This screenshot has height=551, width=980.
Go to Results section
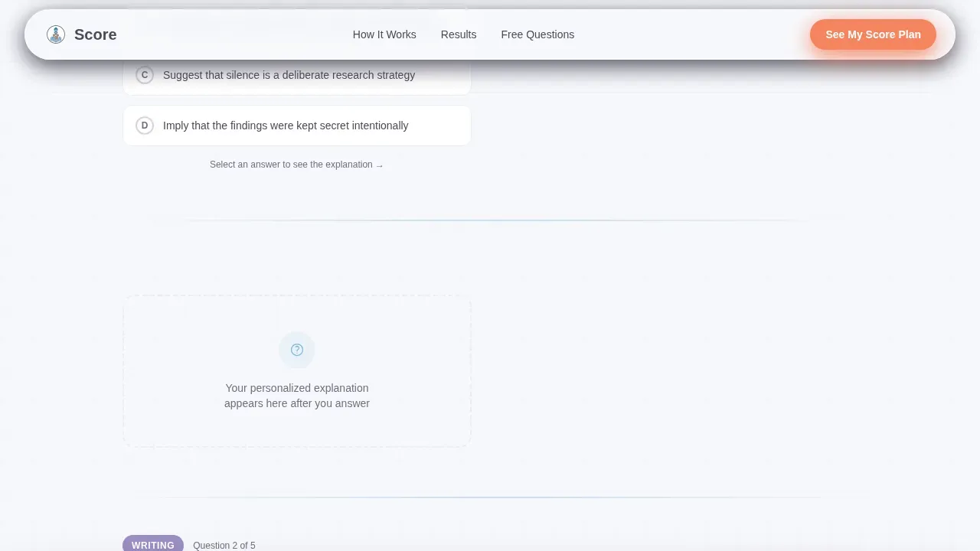pos(459,34)
